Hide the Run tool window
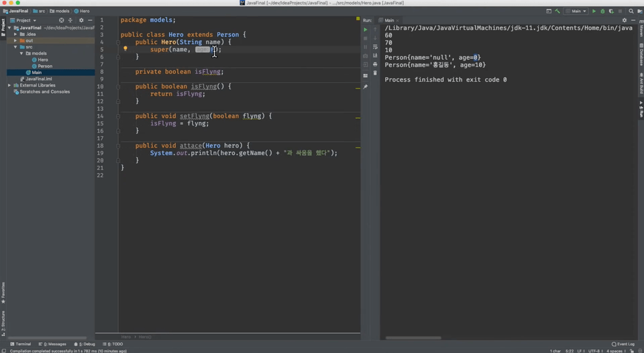 click(x=633, y=20)
